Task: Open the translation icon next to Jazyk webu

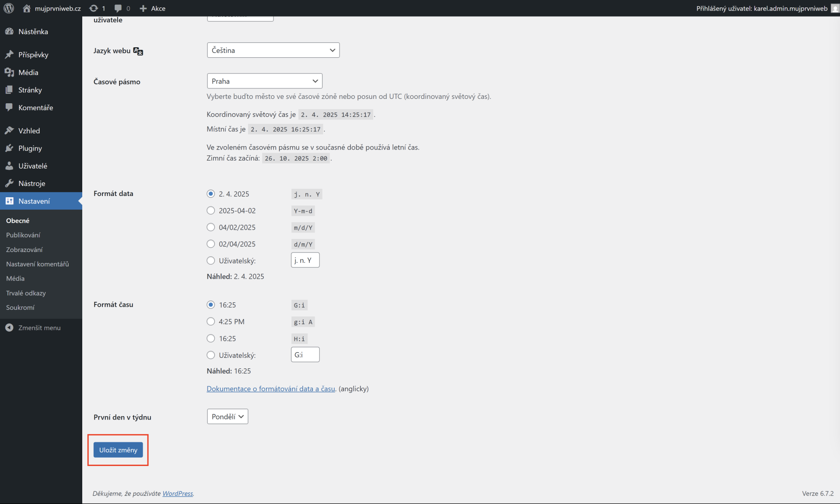Action: point(137,51)
